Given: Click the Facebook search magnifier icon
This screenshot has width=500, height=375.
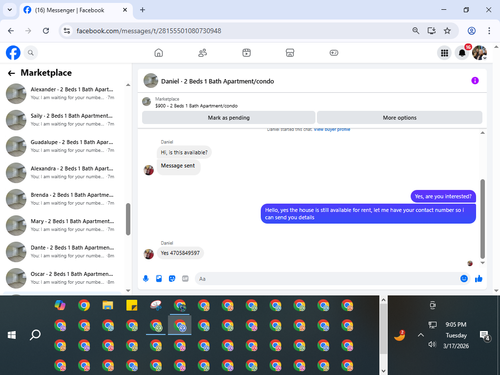Looking at the screenshot, I should (x=31, y=53).
